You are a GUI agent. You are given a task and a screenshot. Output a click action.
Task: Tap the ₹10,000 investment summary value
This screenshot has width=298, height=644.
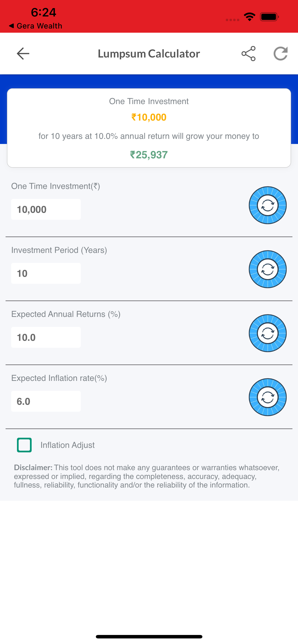[149, 117]
